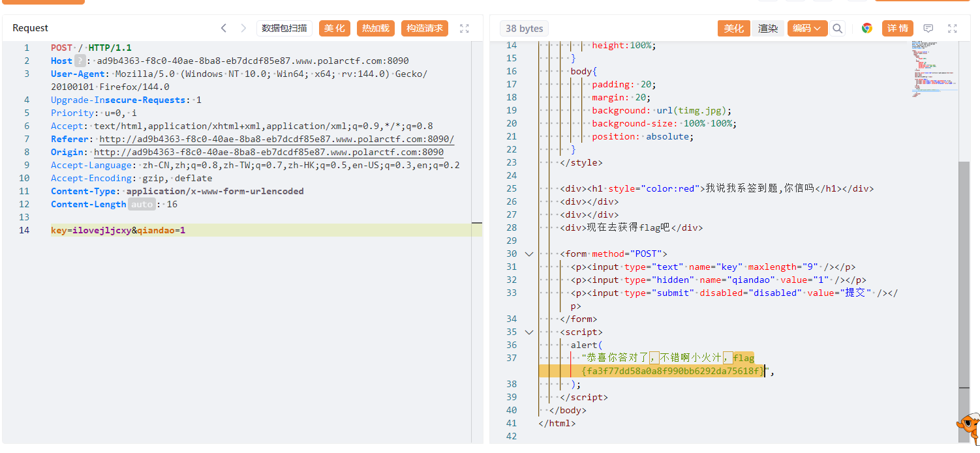Click the Accept header line
Viewport: 980px width, 453px height.
[x=242, y=126]
